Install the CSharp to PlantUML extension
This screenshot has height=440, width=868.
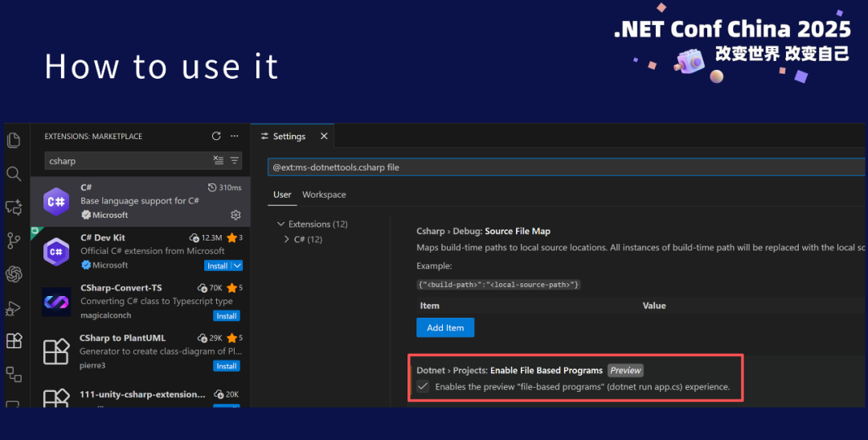227,366
